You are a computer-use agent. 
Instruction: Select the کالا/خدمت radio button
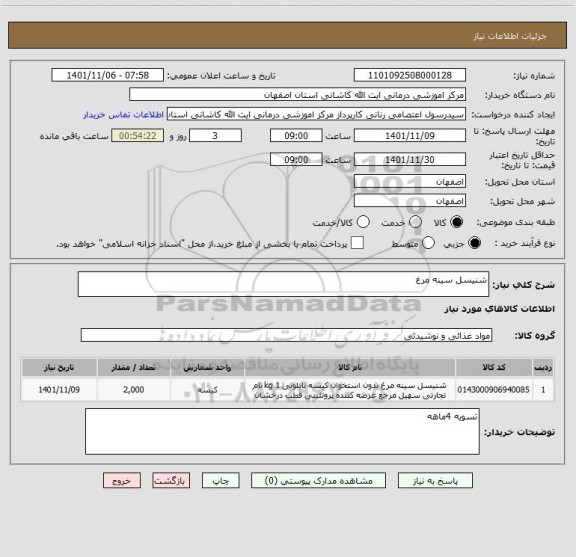(x=363, y=222)
